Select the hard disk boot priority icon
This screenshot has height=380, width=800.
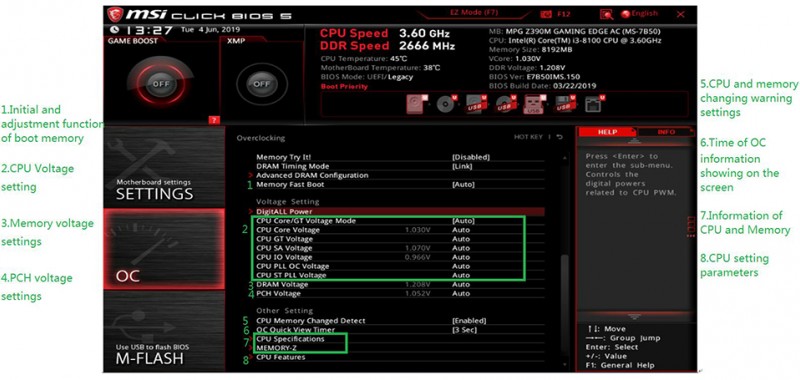tap(414, 104)
